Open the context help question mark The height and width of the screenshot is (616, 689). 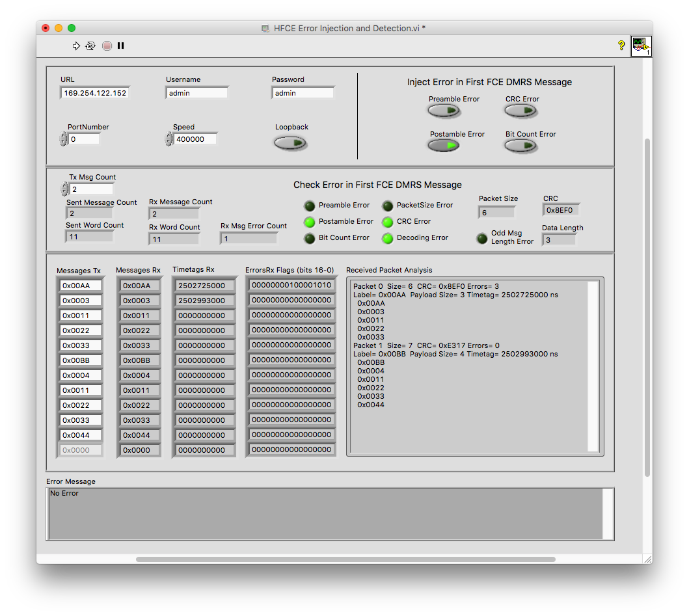(621, 46)
